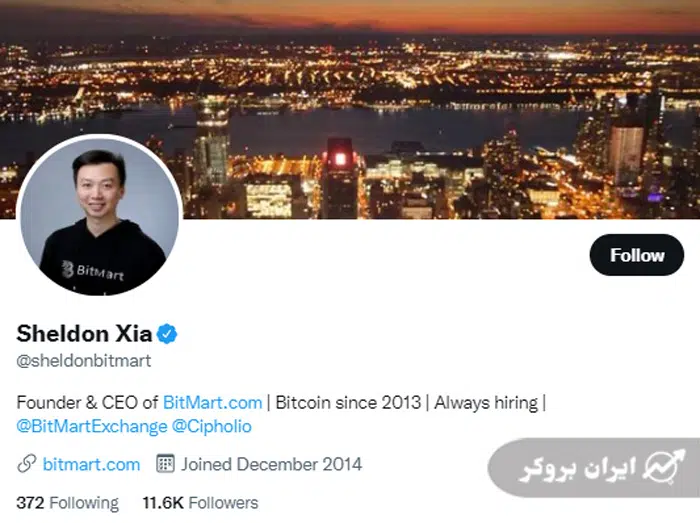700x523 pixels.
Task: Click the Joined December 2014 text
Action: 271,464
